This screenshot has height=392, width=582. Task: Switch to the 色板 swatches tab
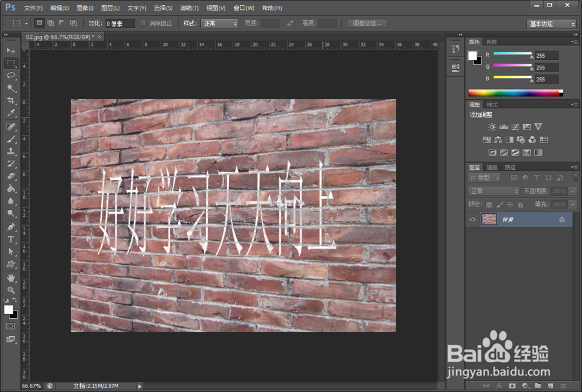[491, 42]
